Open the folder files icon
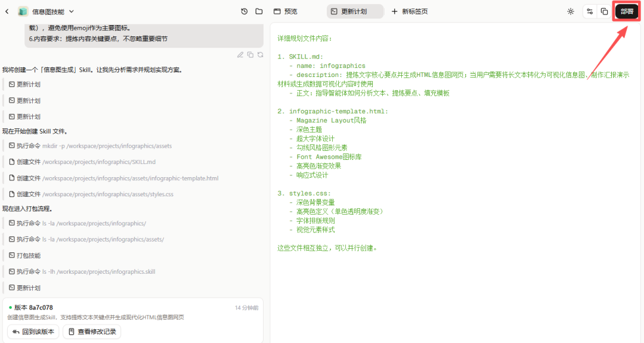 click(259, 11)
